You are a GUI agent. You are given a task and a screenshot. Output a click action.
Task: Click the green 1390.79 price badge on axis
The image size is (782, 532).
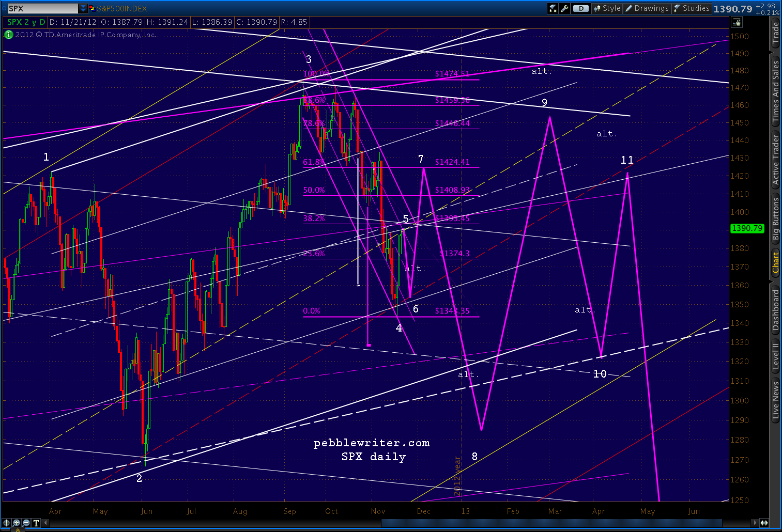[747, 228]
